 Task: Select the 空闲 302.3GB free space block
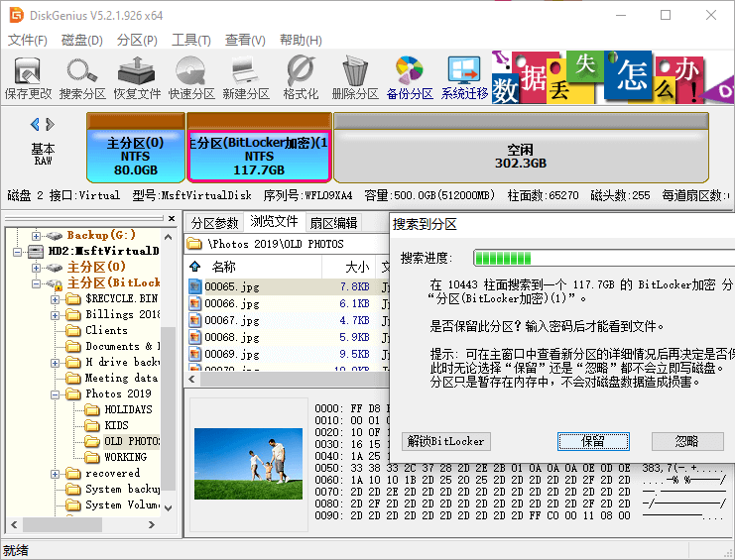tap(521, 148)
